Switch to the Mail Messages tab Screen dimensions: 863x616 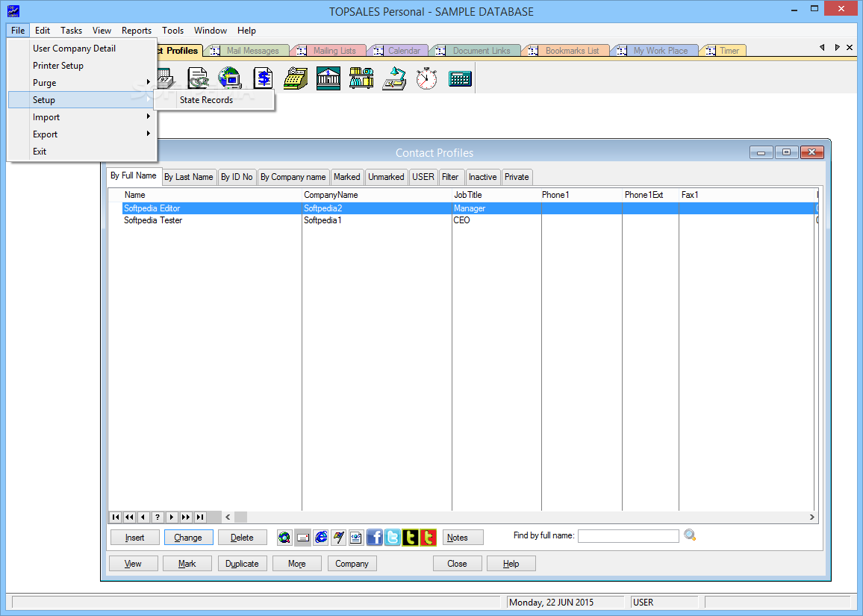(246, 51)
